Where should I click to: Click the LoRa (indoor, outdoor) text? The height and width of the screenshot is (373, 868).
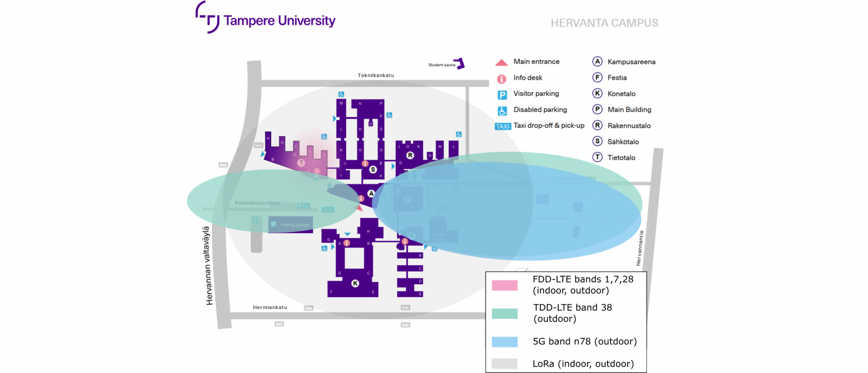click(x=583, y=364)
